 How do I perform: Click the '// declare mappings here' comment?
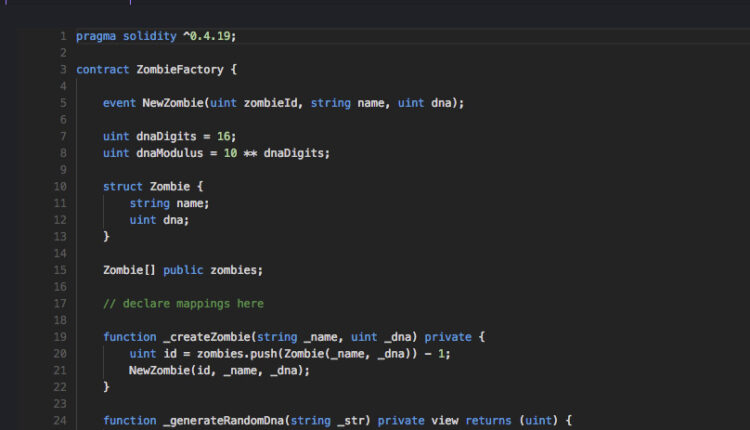(183, 303)
